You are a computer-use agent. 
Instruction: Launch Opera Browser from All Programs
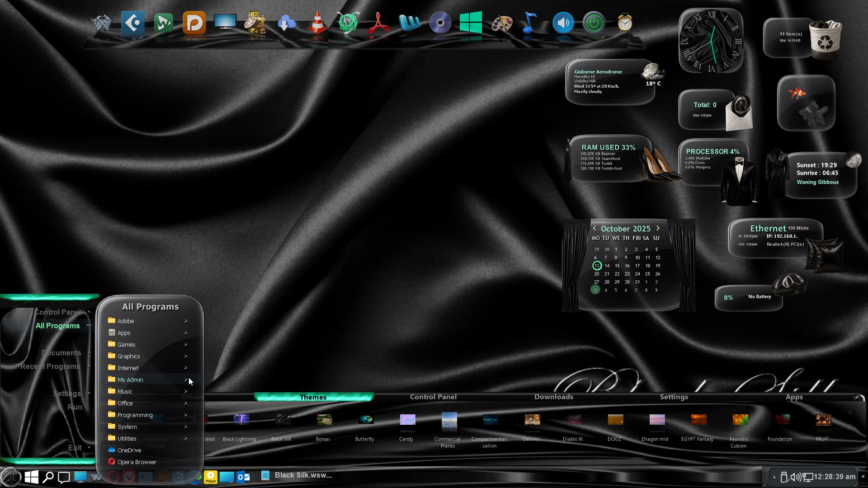pyautogui.click(x=137, y=462)
